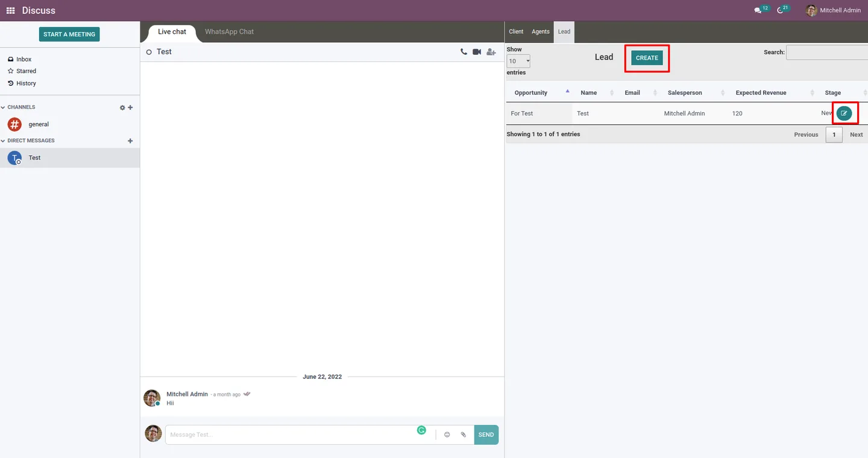This screenshot has height=458, width=868.
Task: Switch to the WhatsApp Chat tab
Action: 229,32
